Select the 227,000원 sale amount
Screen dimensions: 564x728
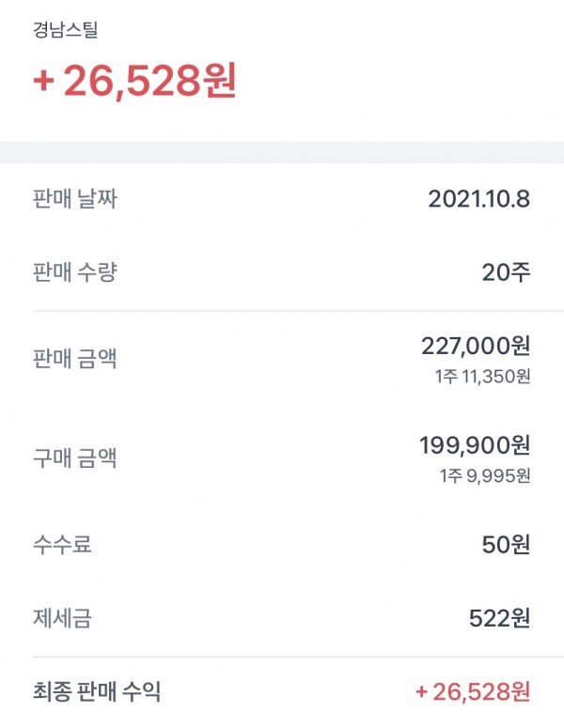point(476,346)
